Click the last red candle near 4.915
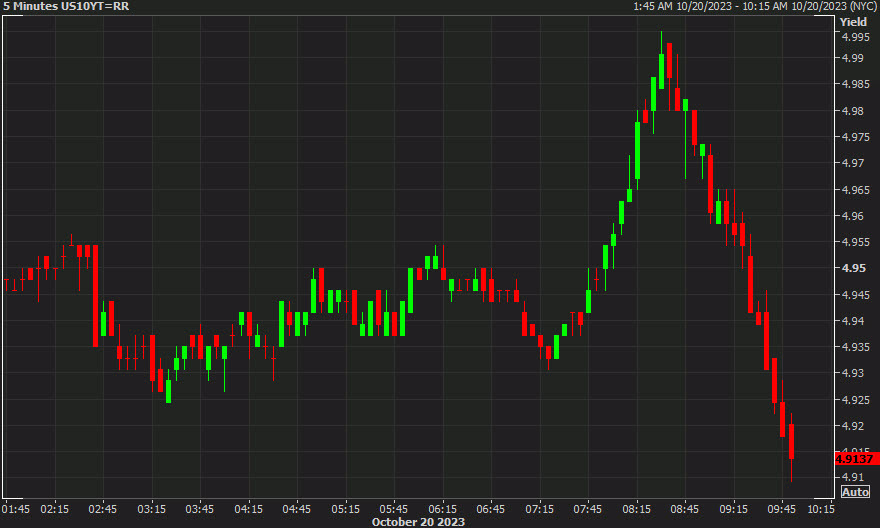 click(791, 442)
